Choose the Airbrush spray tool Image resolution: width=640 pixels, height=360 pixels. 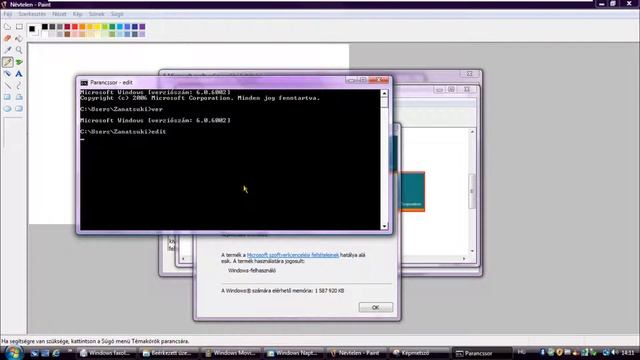[7, 74]
